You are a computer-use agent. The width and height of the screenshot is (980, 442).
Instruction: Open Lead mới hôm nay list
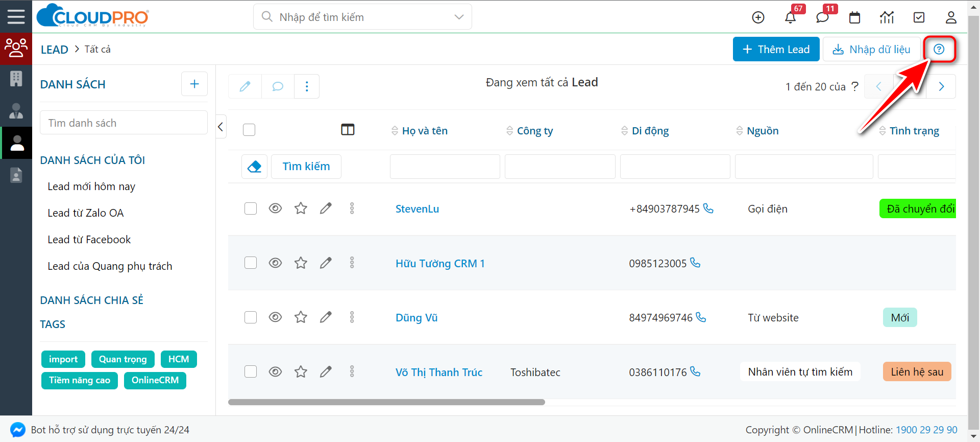click(91, 187)
